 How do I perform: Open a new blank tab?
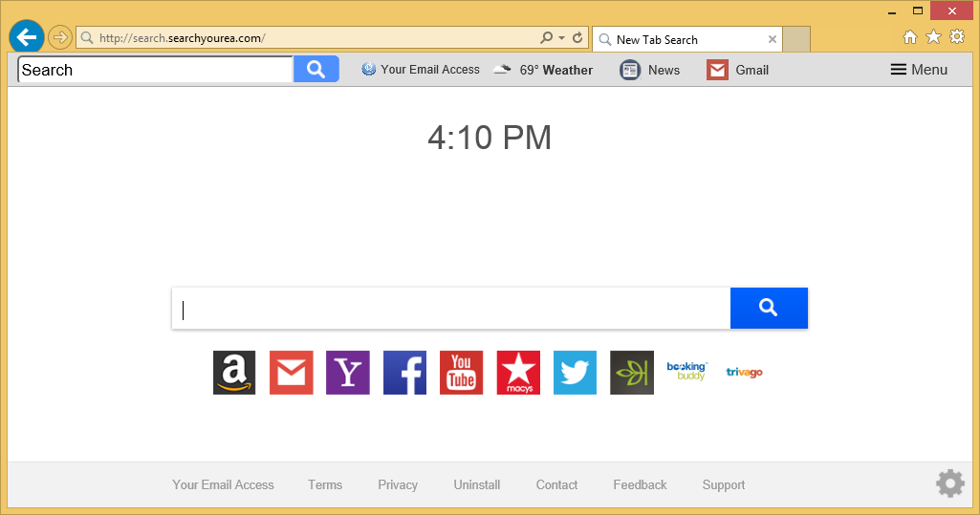796,39
